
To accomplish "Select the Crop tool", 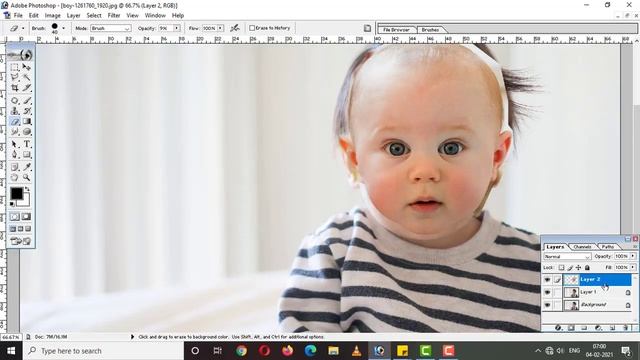I will (x=15, y=87).
